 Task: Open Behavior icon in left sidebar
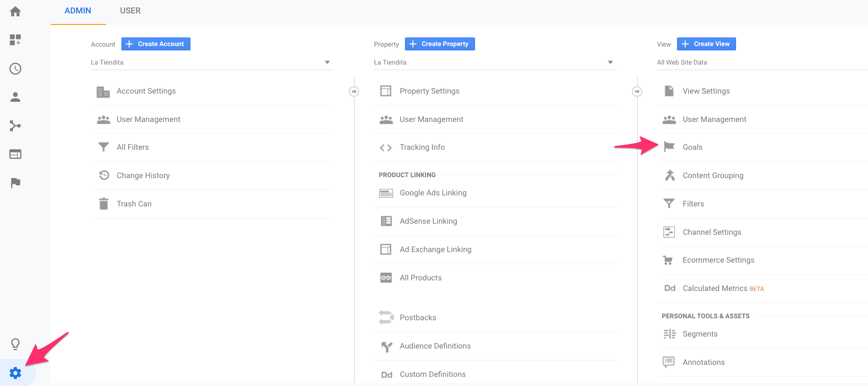(x=15, y=154)
